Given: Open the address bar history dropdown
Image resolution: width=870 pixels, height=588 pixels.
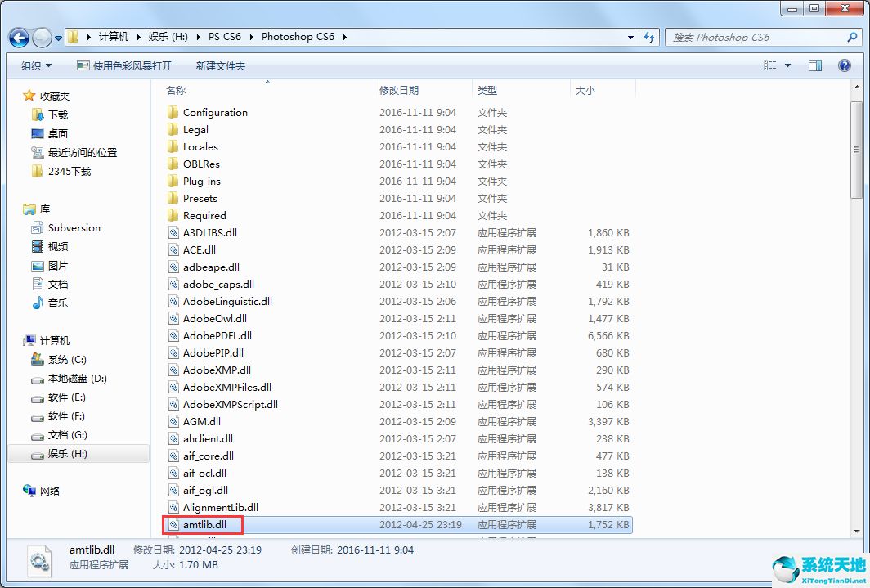Looking at the screenshot, I should coord(631,37).
